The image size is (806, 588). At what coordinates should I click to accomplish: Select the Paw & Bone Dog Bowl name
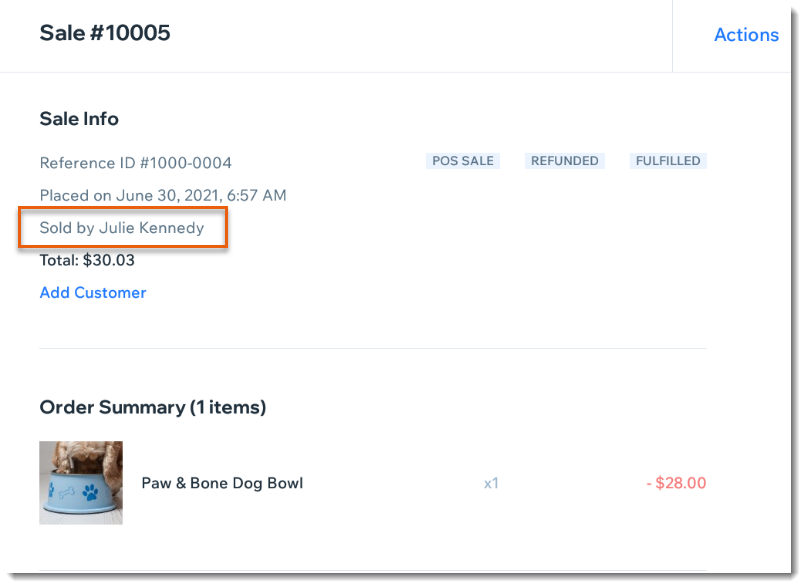tap(222, 483)
